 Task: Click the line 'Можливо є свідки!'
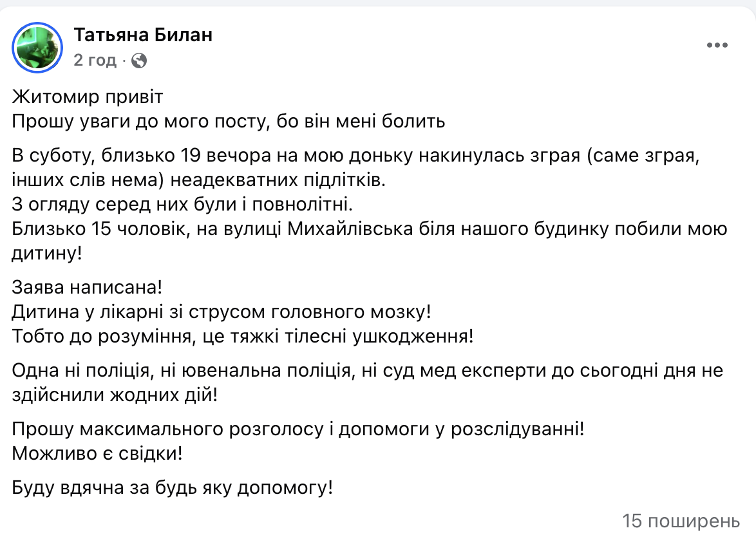tap(97, 453)
